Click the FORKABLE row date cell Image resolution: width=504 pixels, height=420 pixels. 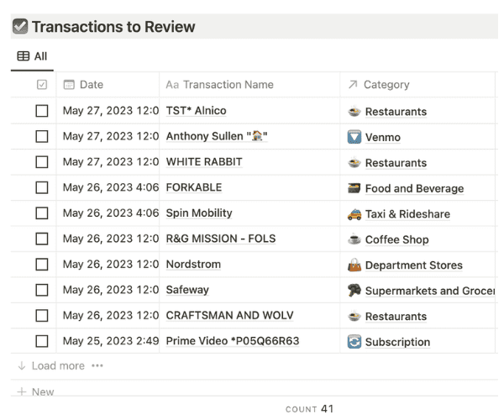[x=108, y=187]
